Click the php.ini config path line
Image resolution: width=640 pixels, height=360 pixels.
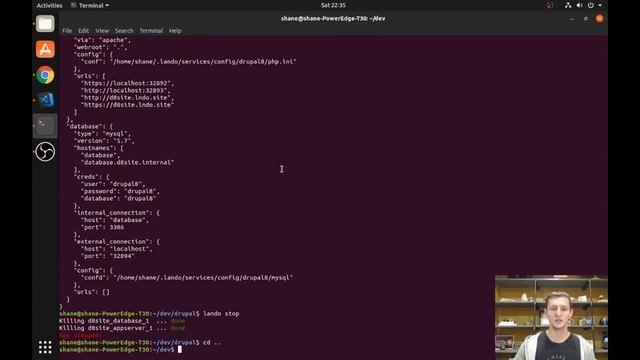click(x=189, y=62)
